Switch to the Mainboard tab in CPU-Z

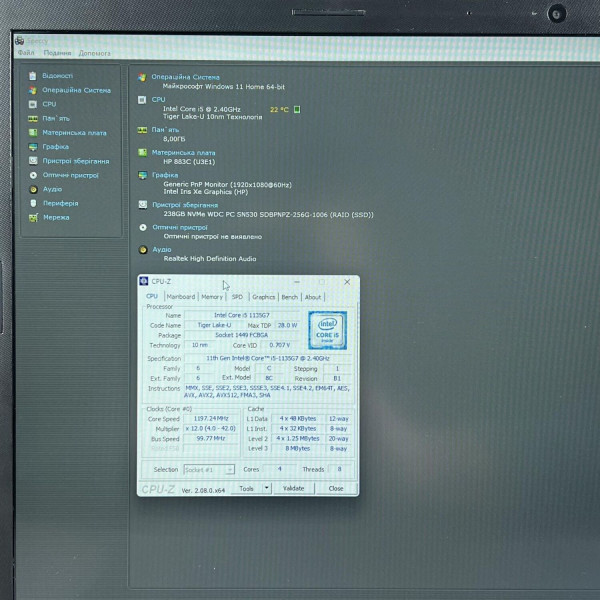pyautogui.click(x=181, y=297)
